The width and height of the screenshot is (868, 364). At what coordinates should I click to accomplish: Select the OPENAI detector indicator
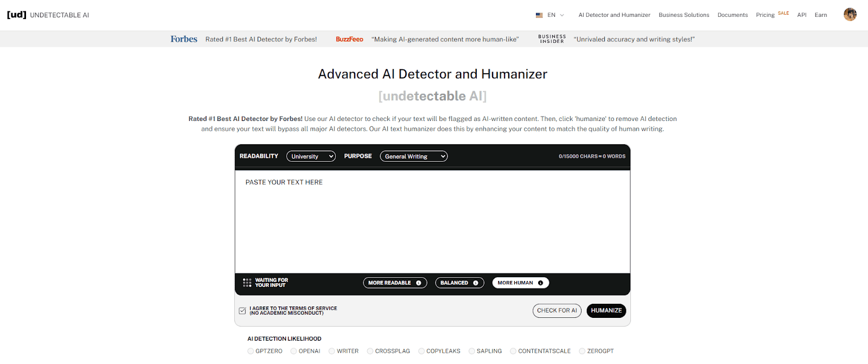(x=293, y=351)
